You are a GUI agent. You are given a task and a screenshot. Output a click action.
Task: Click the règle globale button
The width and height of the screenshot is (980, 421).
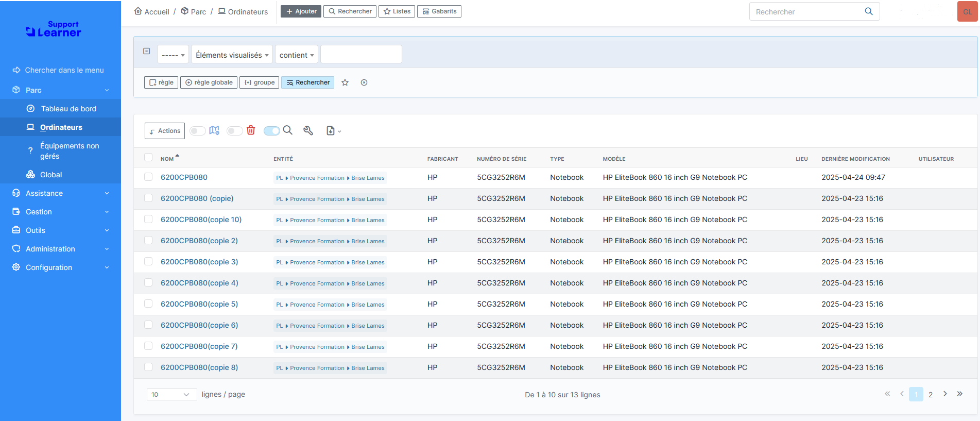tap(209, 82)
